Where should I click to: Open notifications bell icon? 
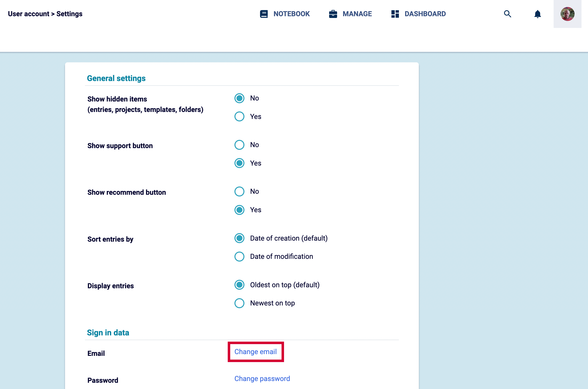click(537, 14)
